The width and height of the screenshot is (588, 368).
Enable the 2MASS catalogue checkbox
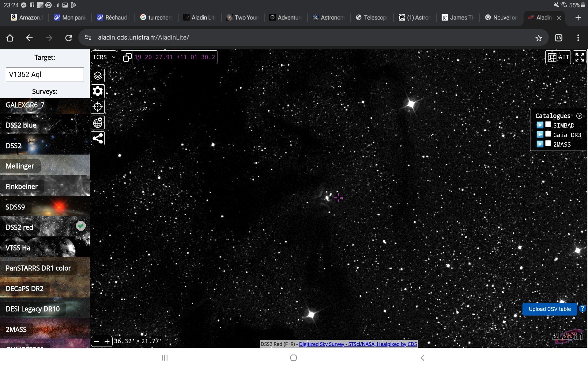pos(548,144)
